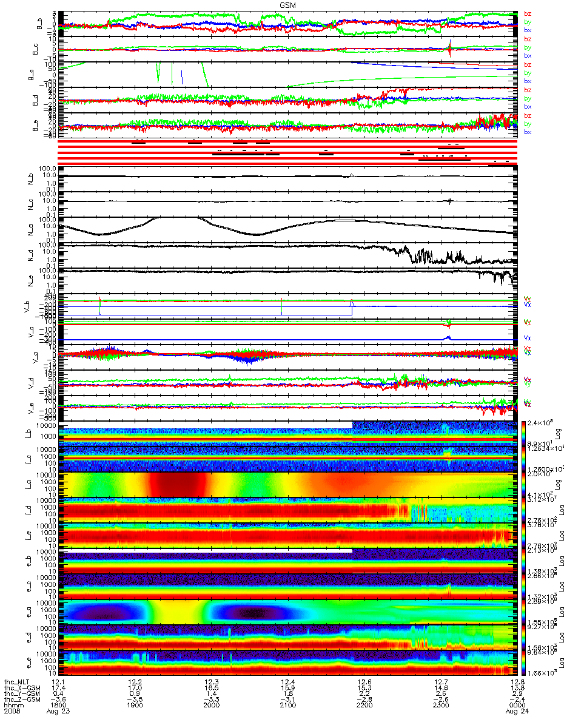The height and width of the screenshot is (728, 564).
Task: Click the Vx legend of V_c panel
Action: tap(528, 337)
